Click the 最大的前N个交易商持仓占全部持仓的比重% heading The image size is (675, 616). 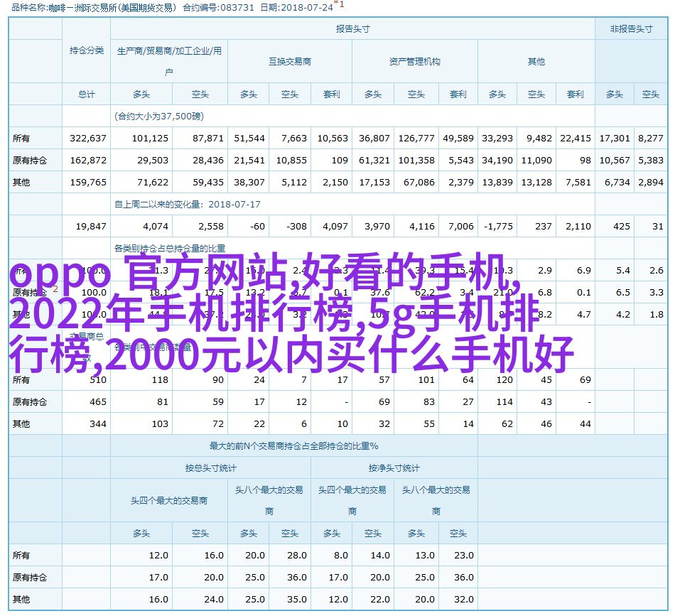(x=294, y=446)
